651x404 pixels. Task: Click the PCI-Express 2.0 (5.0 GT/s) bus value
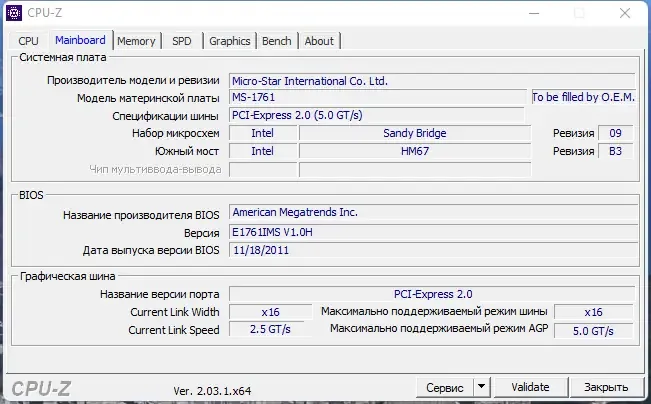[377, 115]
